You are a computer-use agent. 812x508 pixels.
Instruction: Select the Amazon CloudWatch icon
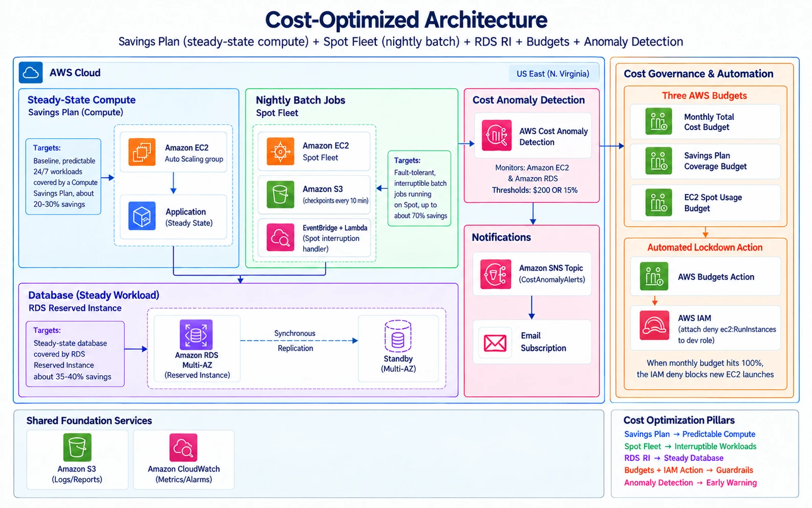point(183,448)
